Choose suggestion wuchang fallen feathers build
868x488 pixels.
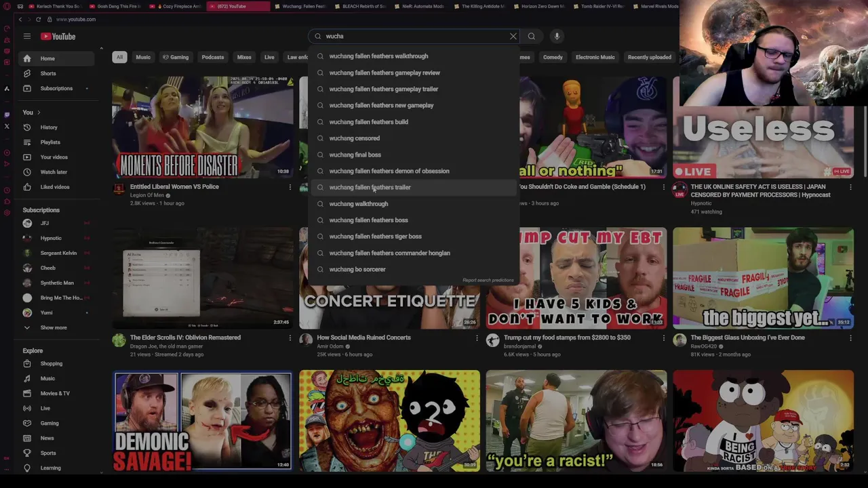coord(414,122)
